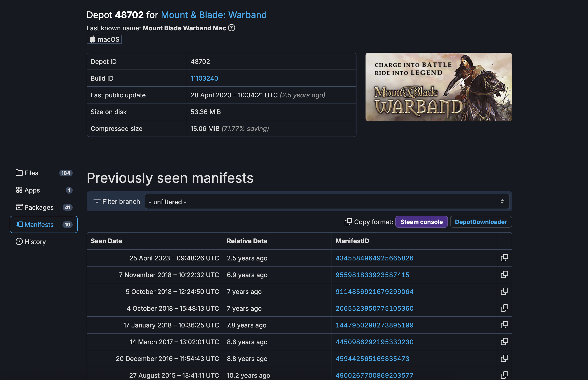Click the copy icon beside Copy format label

348,221
